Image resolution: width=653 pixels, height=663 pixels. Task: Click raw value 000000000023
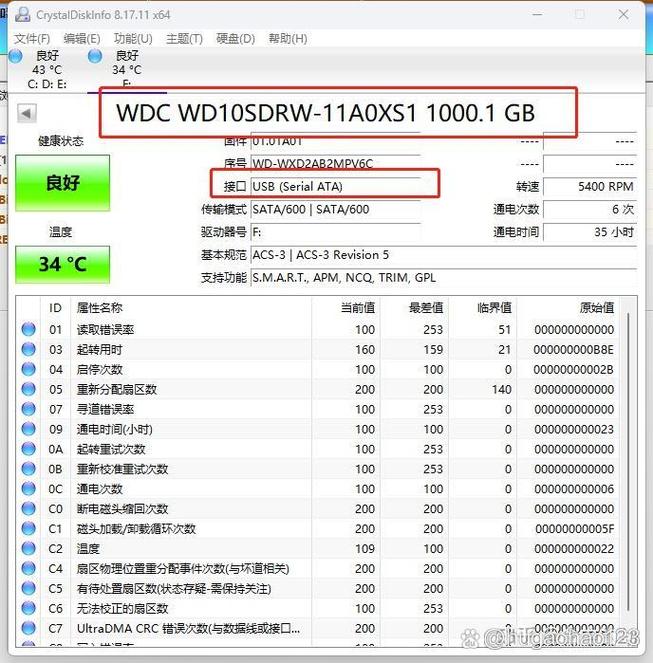[574, 429]
